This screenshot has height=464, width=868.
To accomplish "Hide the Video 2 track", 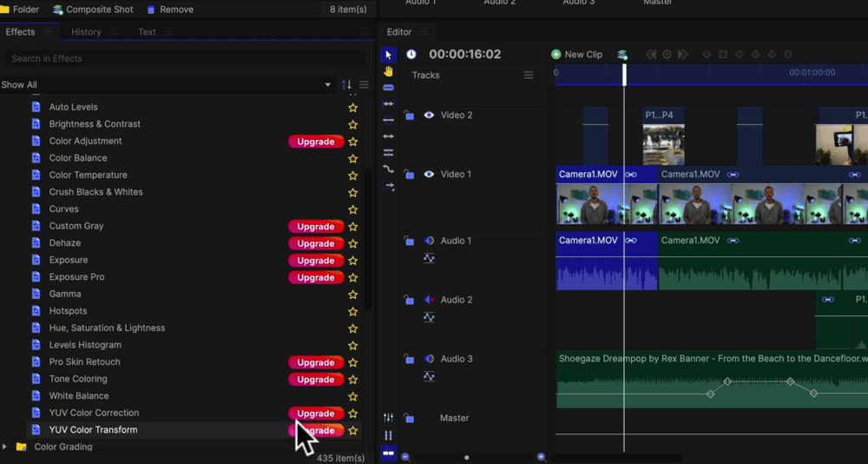I will [x=429, y=116].
